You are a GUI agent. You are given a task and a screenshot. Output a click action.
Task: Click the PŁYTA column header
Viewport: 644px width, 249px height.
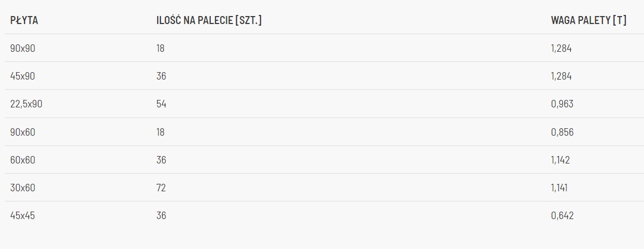(24, 20)
